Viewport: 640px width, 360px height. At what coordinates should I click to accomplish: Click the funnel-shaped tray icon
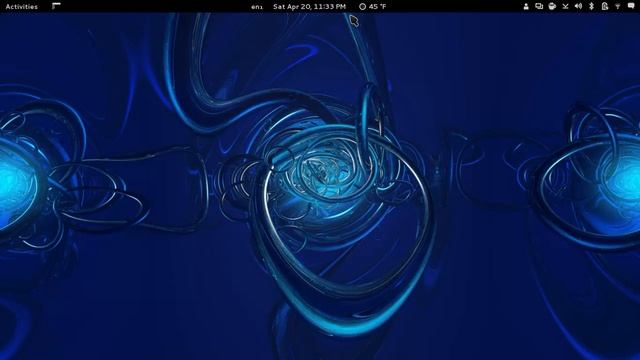tap(618, 7)
